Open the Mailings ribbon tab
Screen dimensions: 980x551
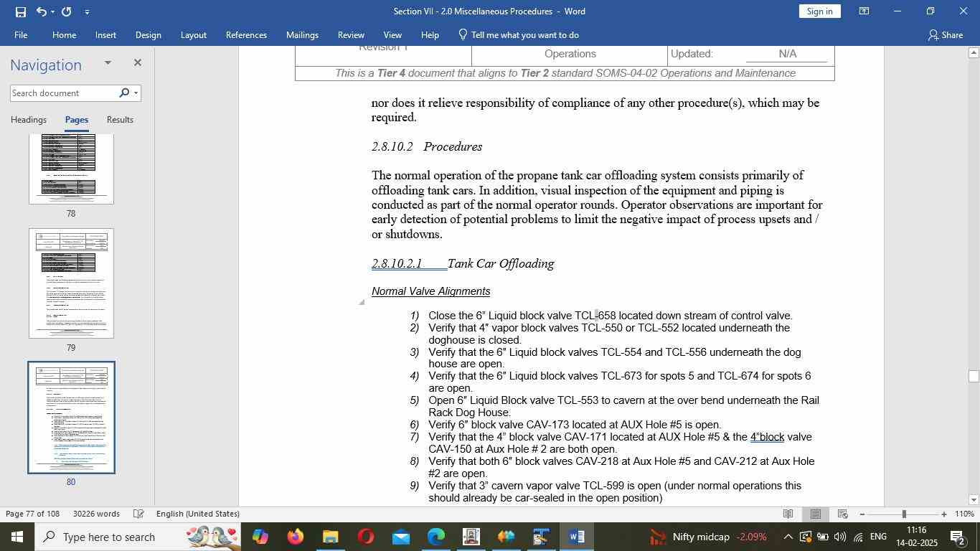coord(302,34)
